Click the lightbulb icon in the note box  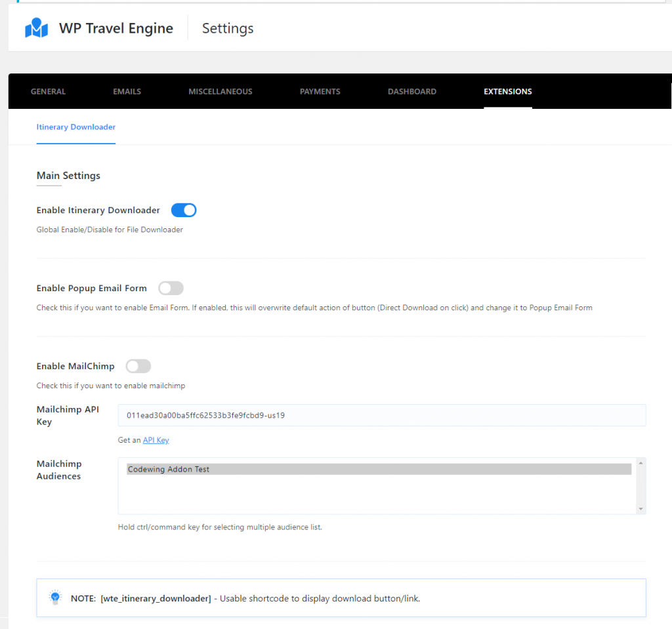[x=55, y=598]
